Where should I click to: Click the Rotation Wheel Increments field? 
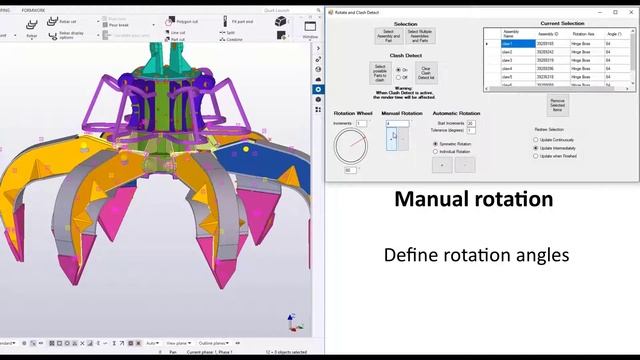pos(361,123)
